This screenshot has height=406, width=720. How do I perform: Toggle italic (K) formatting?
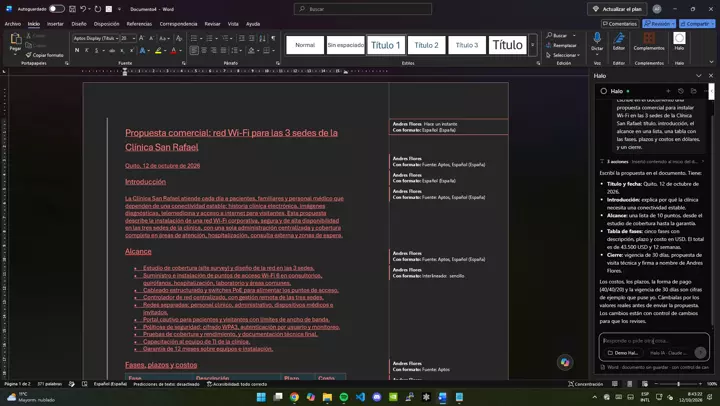(x=86, y=51)
